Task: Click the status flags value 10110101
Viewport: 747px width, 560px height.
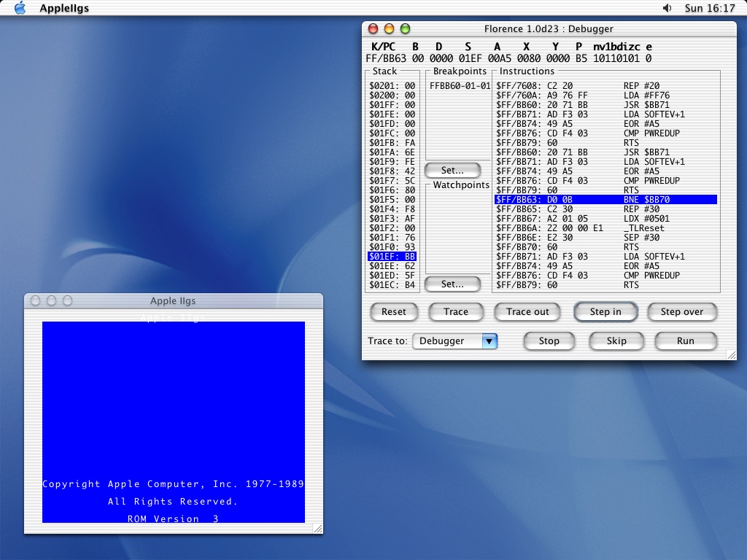Action: point(616,58)
